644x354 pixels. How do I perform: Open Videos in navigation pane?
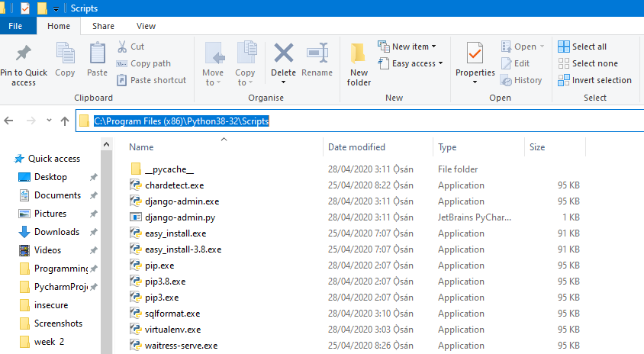tap(40, 250)
